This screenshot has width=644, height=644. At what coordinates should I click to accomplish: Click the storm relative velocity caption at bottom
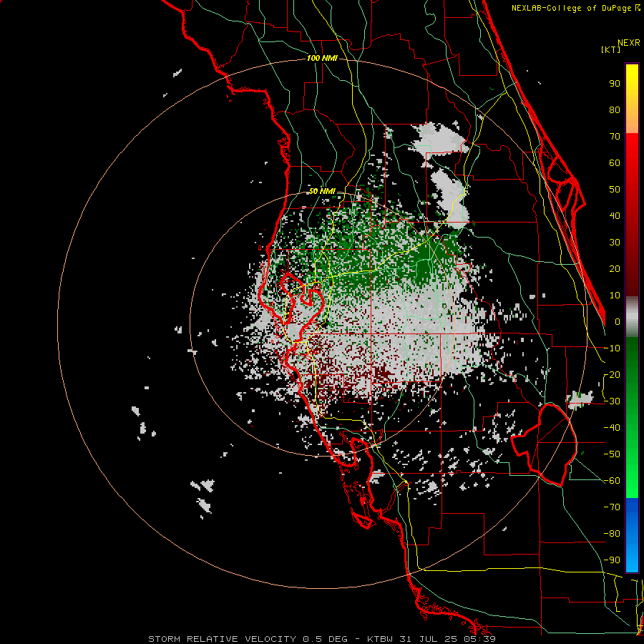[322, 639]
